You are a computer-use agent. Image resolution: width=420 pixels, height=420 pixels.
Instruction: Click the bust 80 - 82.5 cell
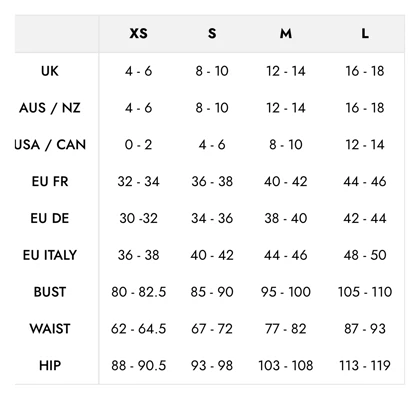138,292
